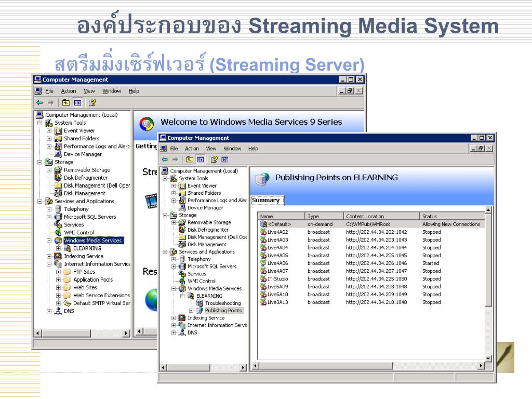Open Help menu in back window
The image size is (532, 399).
click(x=134, y=91)
